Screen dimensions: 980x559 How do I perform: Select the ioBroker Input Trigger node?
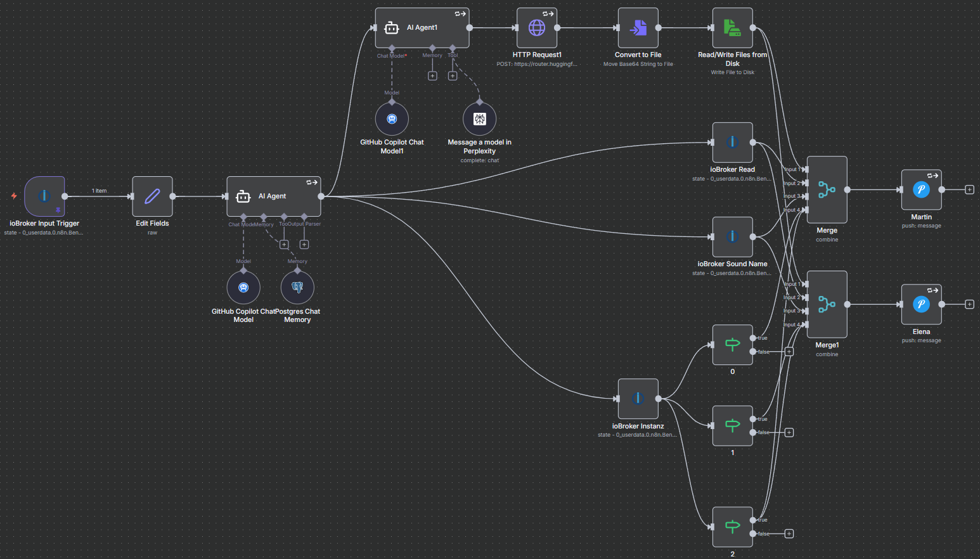(x=44, y=196)
